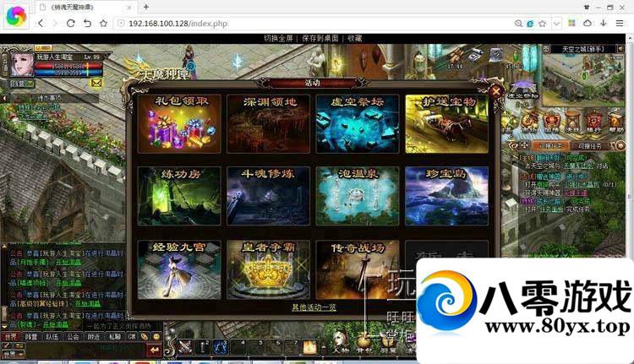Select the 附近 chat channel tab

click(x=93, y=336)
